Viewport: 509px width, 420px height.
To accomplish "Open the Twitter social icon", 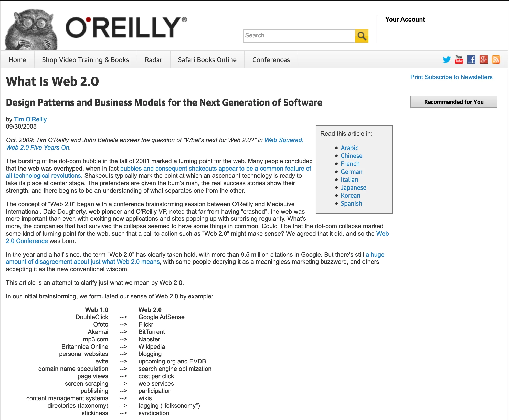I will 447,60.
